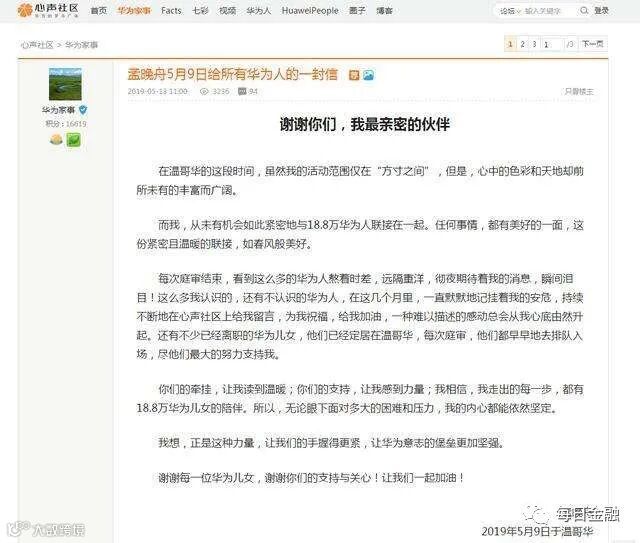The width and height of the screenshot is (640, 543).
Task: Open the 华为家事 breadcrumb link
Action: click(x=81, y=45)
